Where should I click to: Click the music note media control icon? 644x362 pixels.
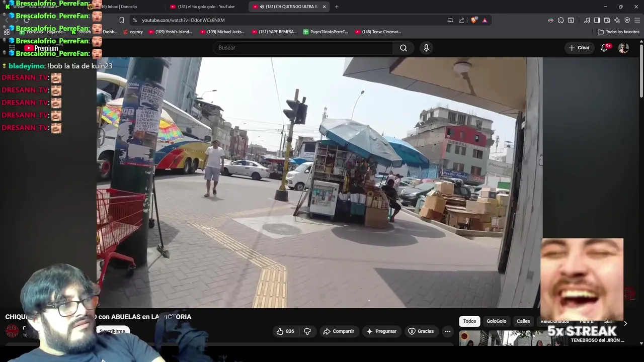[587, 20]
